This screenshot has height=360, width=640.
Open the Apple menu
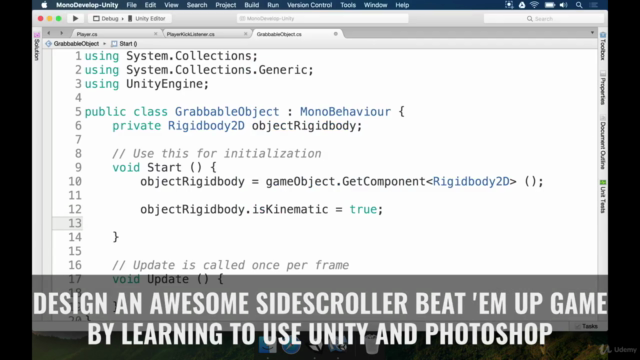tap(44, 5)
